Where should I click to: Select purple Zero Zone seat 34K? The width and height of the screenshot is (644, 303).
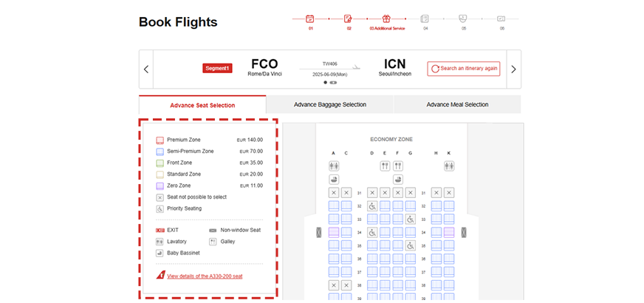(449, 233)
